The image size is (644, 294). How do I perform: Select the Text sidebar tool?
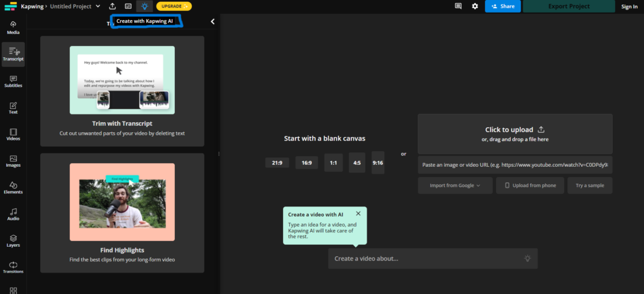coord(13,108)
